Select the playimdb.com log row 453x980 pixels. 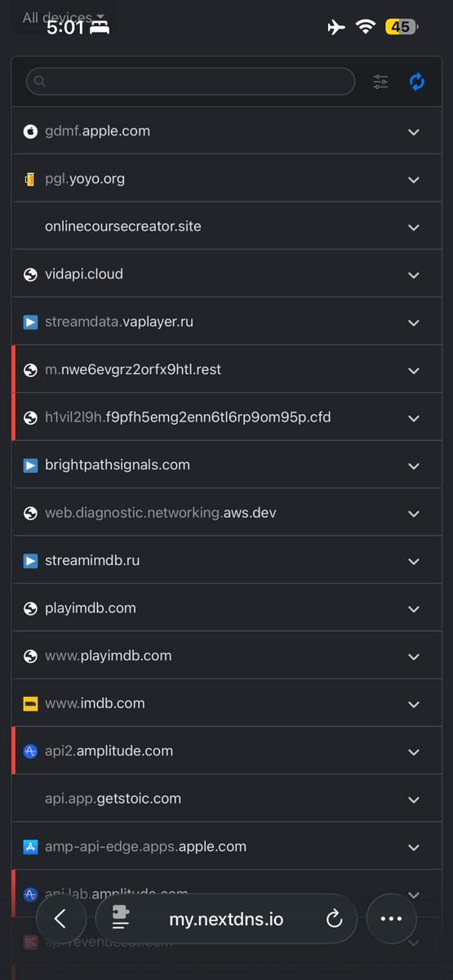226,608
